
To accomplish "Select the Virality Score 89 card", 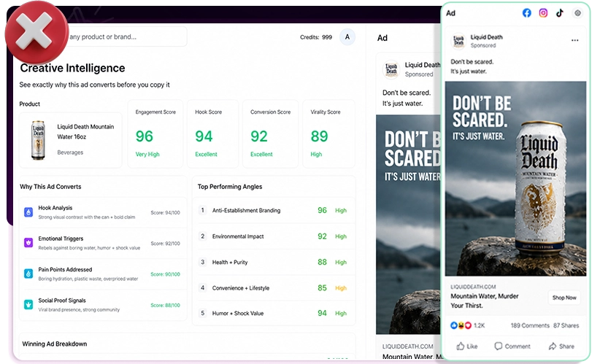I will (x=328, y=133).
